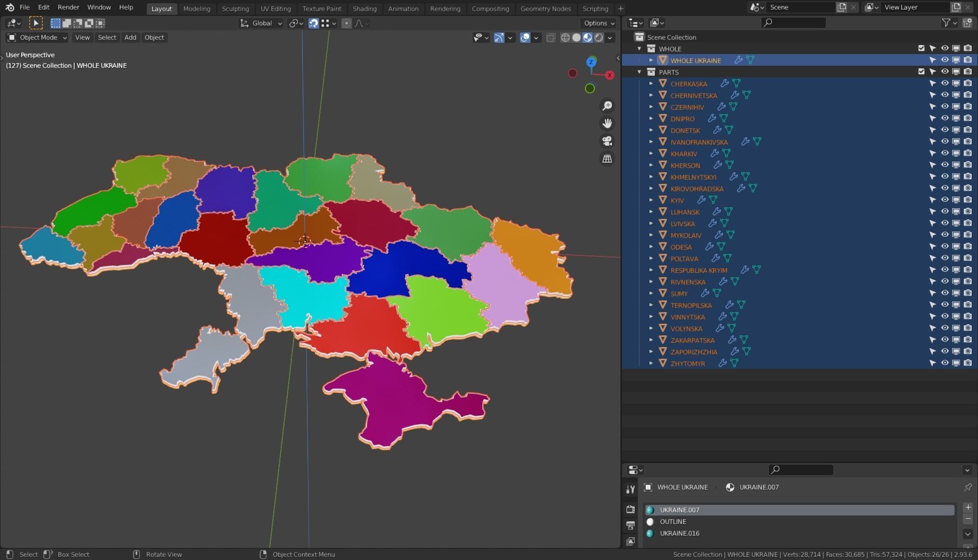
Task: Remove the selected material slot
Action: (x=968, y=519)
